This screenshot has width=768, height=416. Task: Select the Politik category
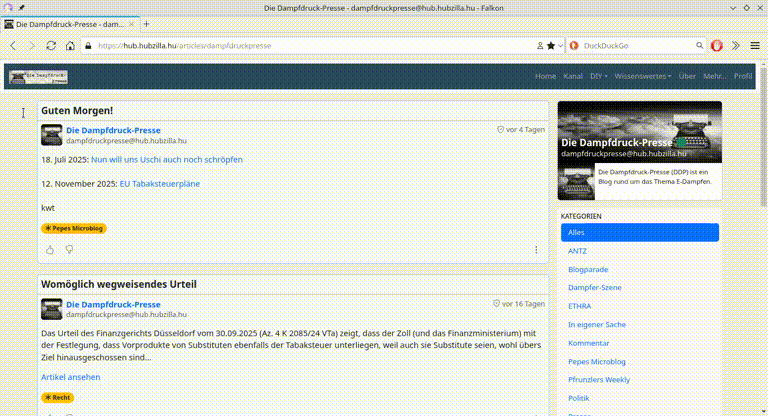click(578, 398)
